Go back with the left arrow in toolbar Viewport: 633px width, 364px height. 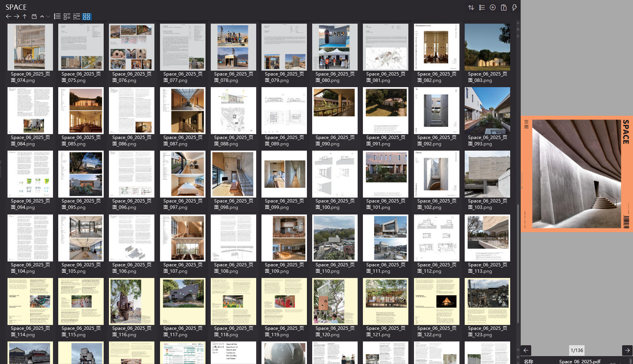click(8, 17)
